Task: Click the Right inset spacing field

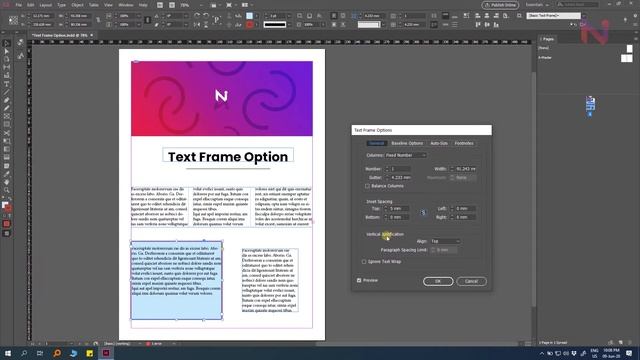Action: (466, 217)
